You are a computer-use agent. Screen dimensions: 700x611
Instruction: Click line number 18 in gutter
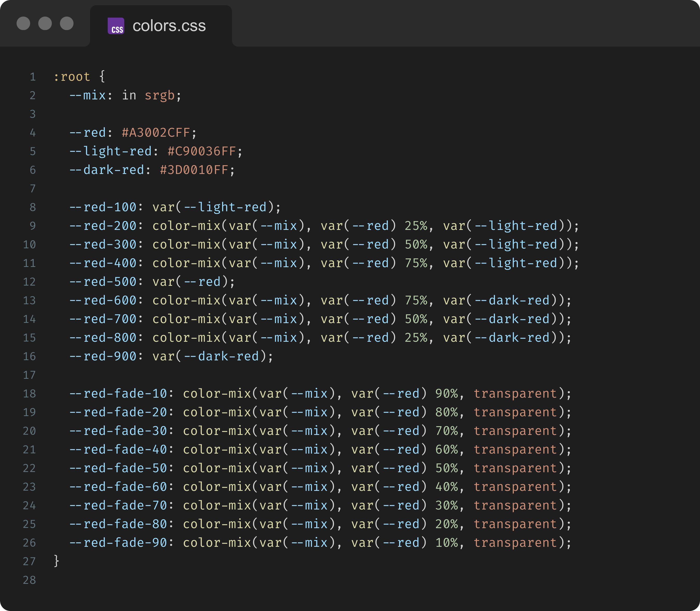coord(29,394)
